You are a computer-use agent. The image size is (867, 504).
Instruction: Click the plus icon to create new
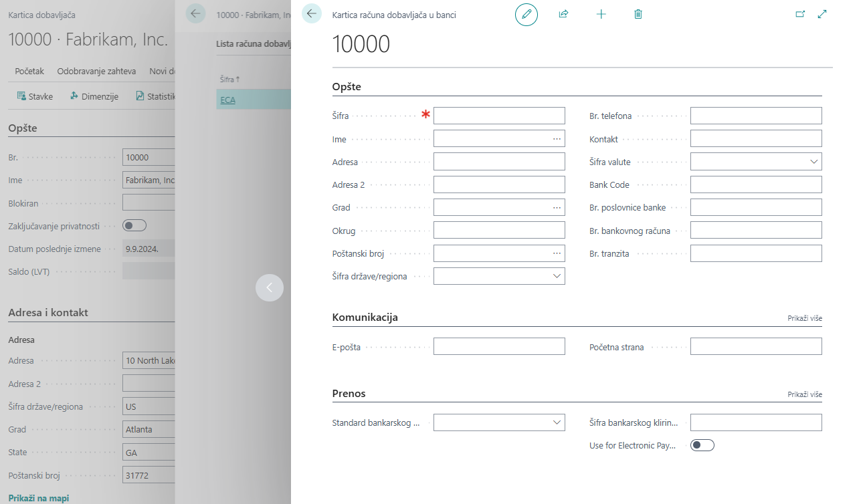(x=601, y=14)
